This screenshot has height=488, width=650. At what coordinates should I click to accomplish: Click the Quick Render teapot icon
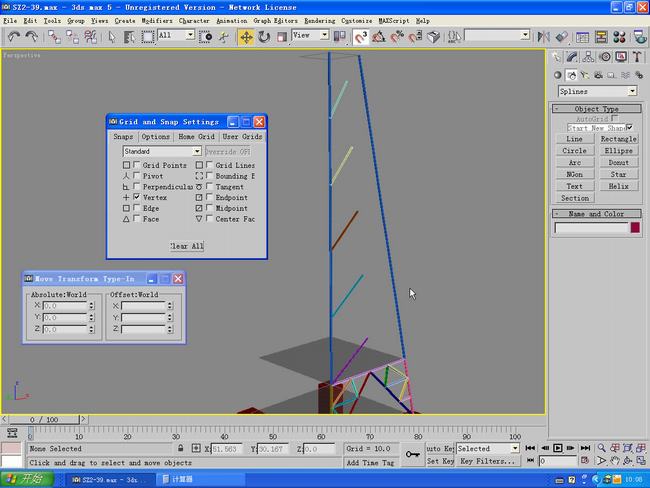(640, 37)
